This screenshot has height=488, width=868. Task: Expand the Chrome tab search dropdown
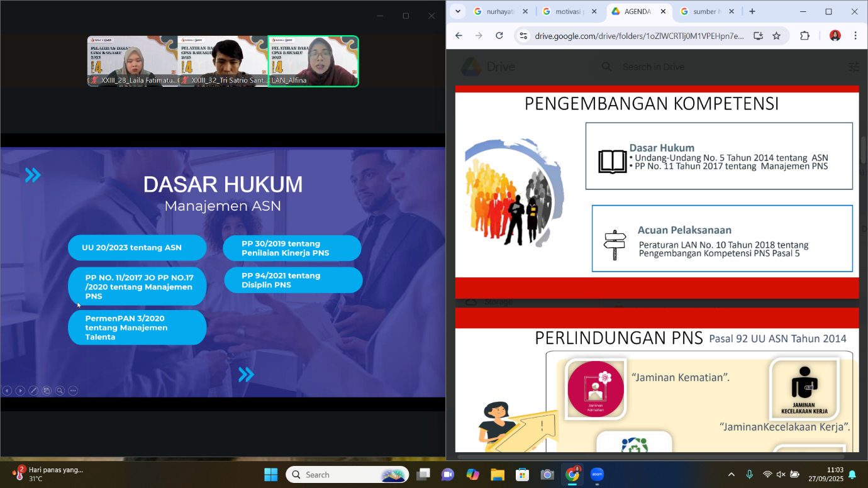[458, 11]
